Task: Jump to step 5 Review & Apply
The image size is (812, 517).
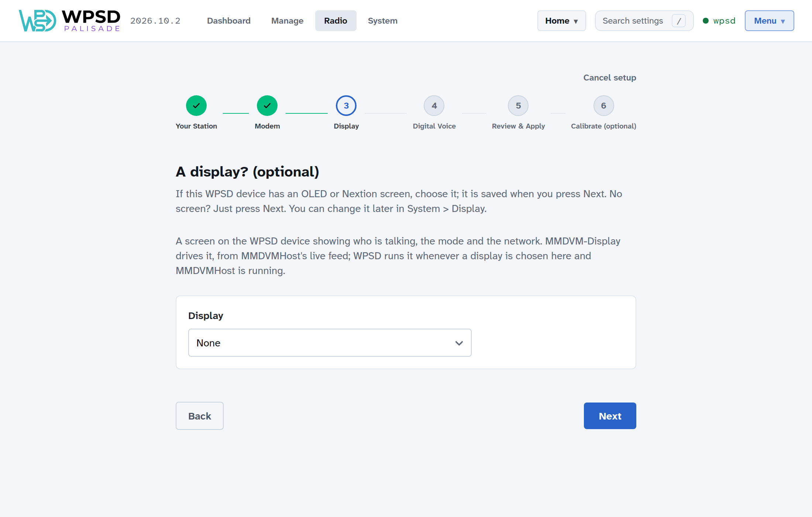Action: (x=518, y=106)
